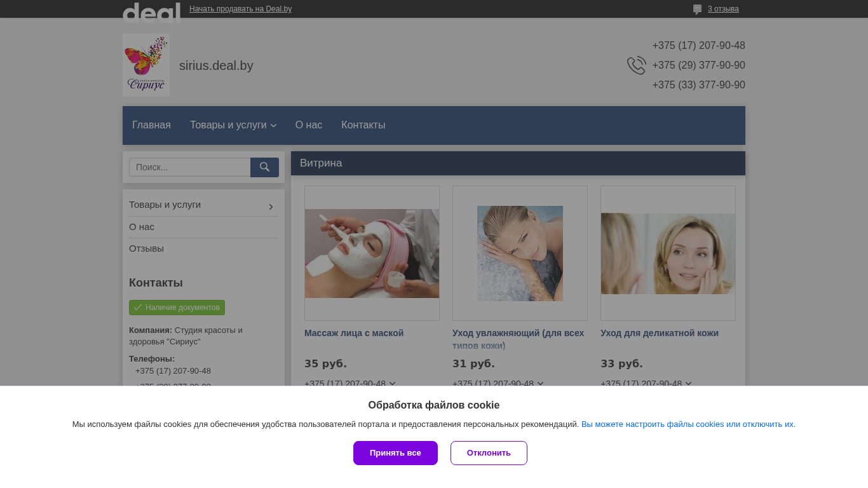Screen dimensions: 868x488
Task: Click the search magnifier button
Action: 264,167
